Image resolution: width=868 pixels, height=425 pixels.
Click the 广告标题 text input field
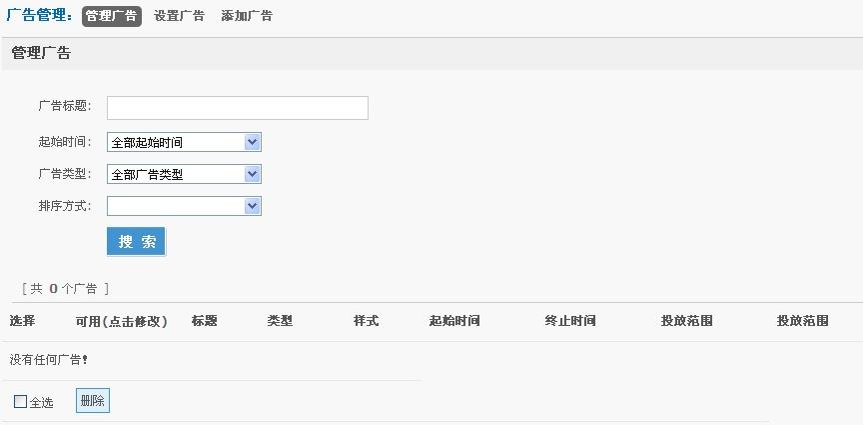point(237,108)
